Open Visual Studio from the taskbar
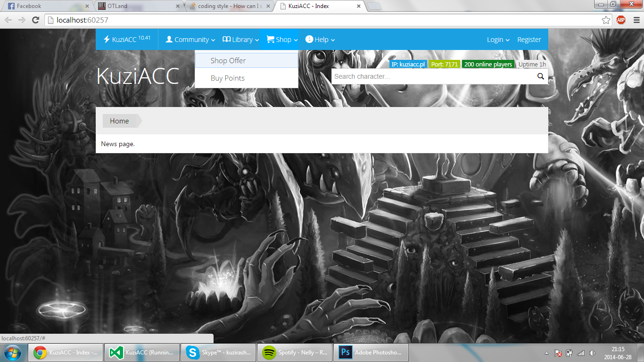Viewport: 644px width, 362px height. [142, 352]
